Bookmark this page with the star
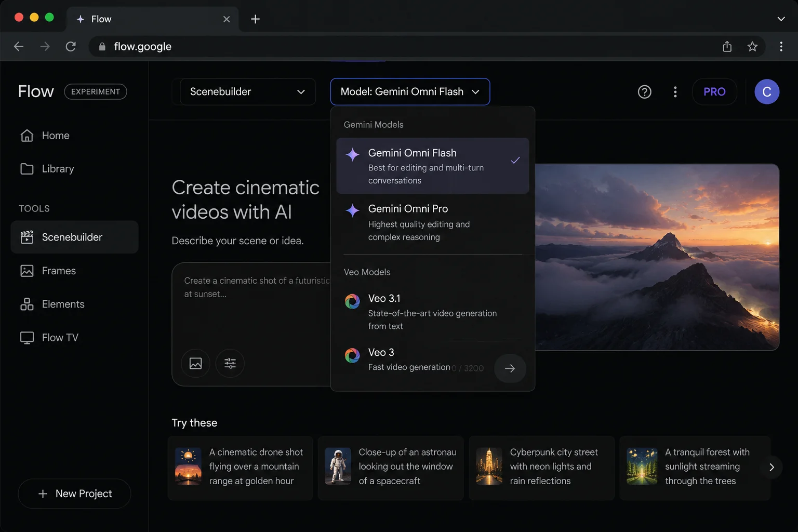Screen dimensions: 798x532 click(752, 46)
